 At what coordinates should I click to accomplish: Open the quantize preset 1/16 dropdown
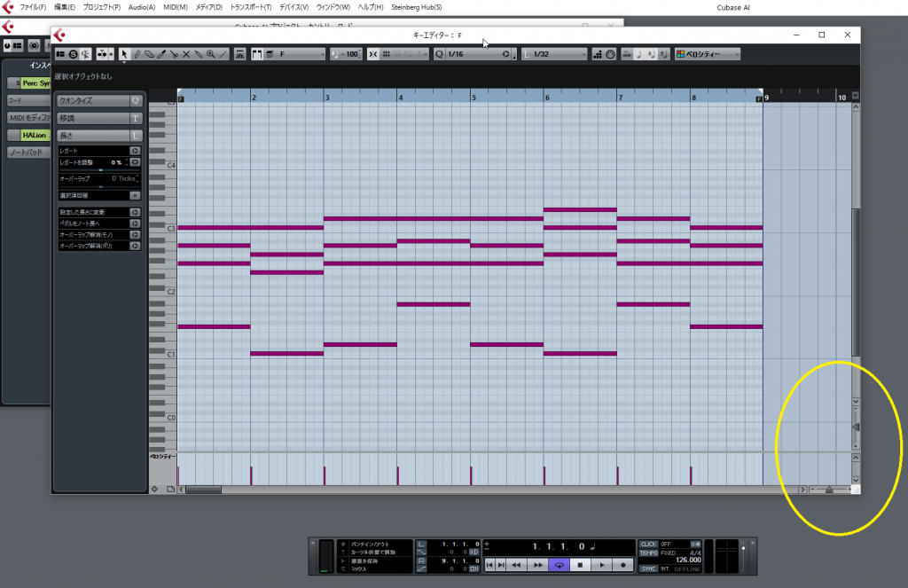pos(474,54)
